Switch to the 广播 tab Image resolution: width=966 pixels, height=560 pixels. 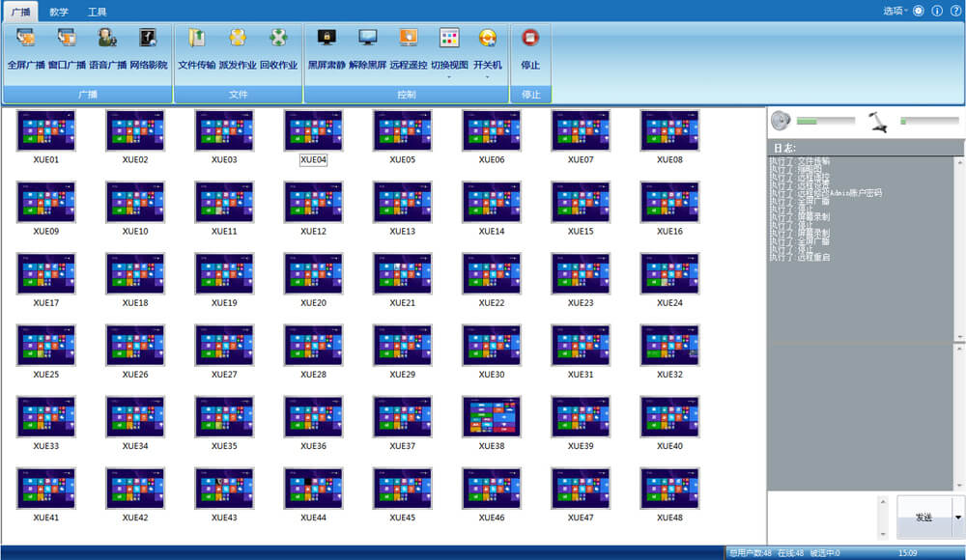point(21,12)
